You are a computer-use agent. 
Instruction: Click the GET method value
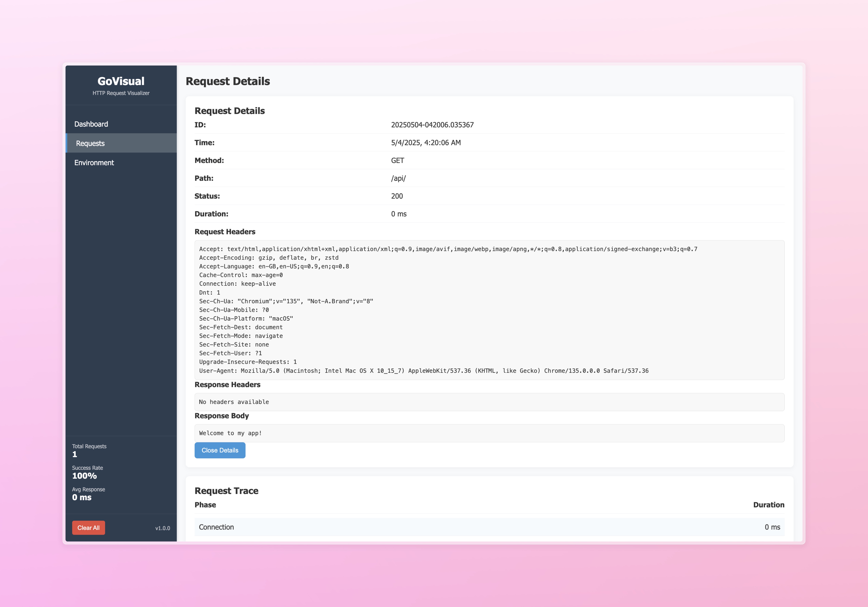pos(397,160)
